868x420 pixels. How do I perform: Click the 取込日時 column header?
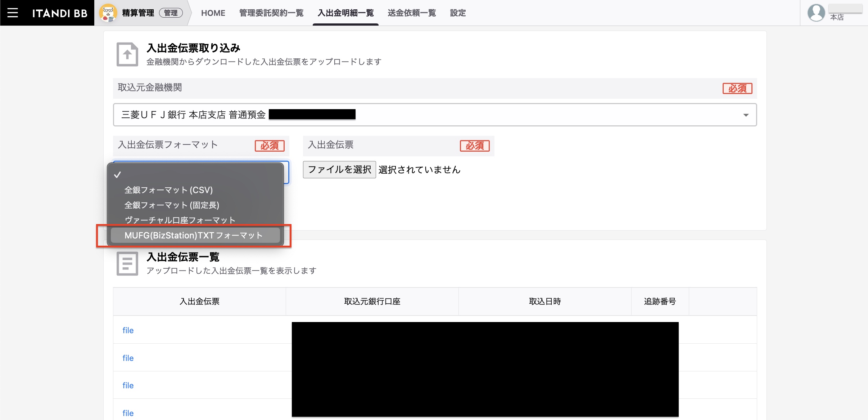click(545, 301)
